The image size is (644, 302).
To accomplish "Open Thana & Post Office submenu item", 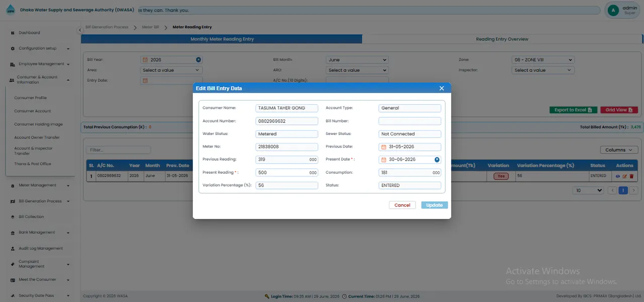I will point(32,164).
